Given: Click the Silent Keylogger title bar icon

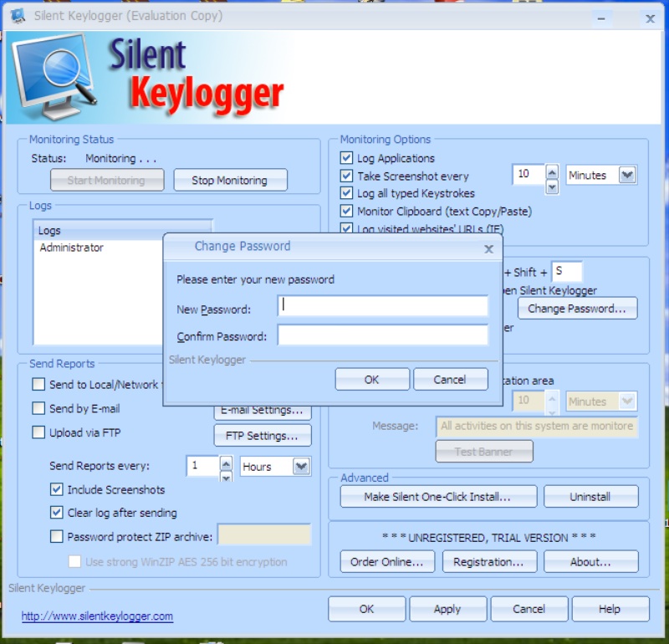Looking at the screenshot, I should pos(18,16).
